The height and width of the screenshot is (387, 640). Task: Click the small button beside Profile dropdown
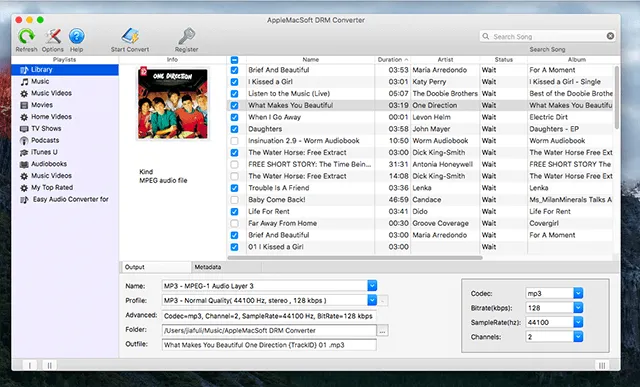coord(382,301)
